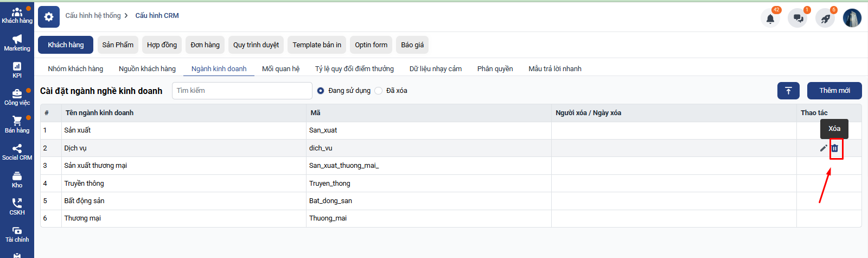The width and height of the screenshot is (868, 258).
Task: Open the Khách hàng sidebar module
Action: point(17,15)
